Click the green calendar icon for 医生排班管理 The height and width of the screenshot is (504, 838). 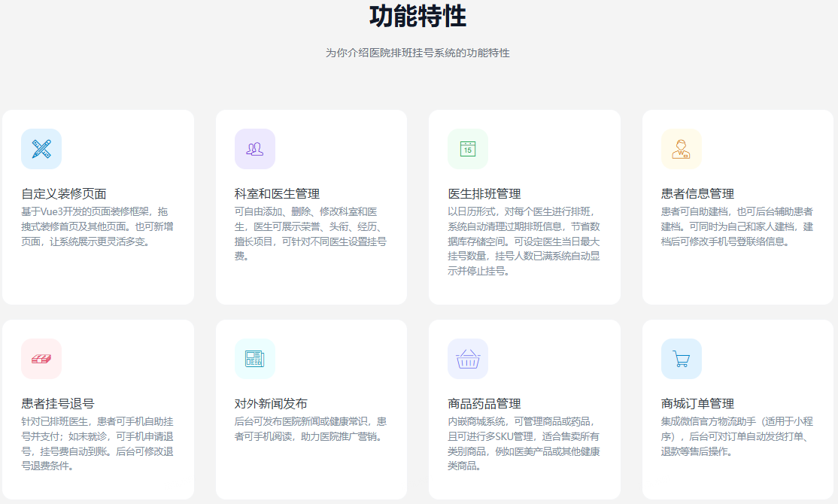tap(468, 149)
